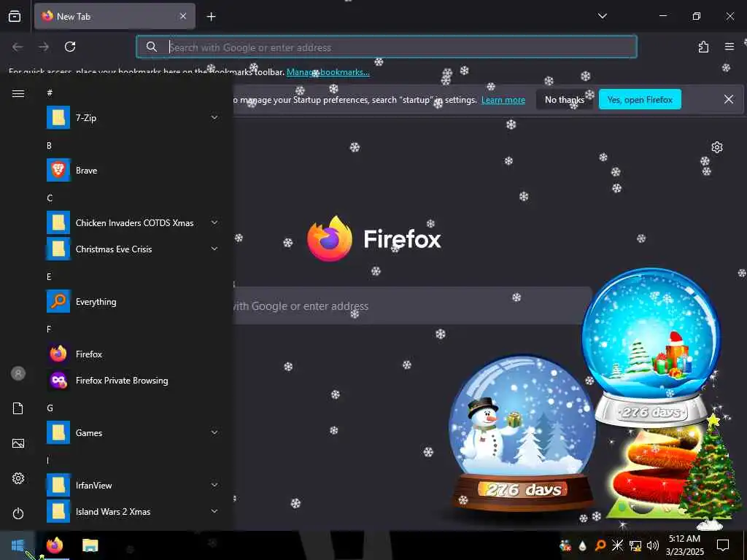Launch Everything search app from Start list

point(133,302)
